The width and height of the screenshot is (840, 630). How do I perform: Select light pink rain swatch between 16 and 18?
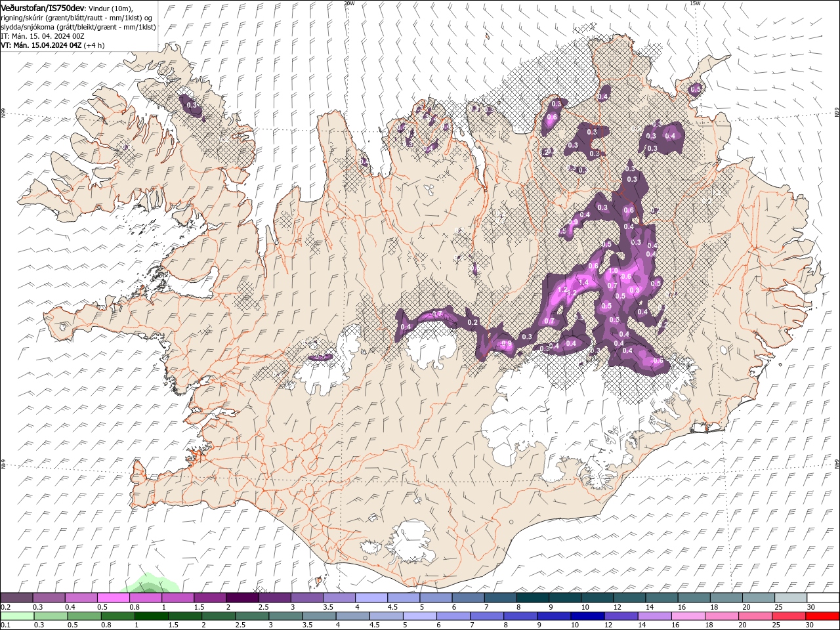688,616
